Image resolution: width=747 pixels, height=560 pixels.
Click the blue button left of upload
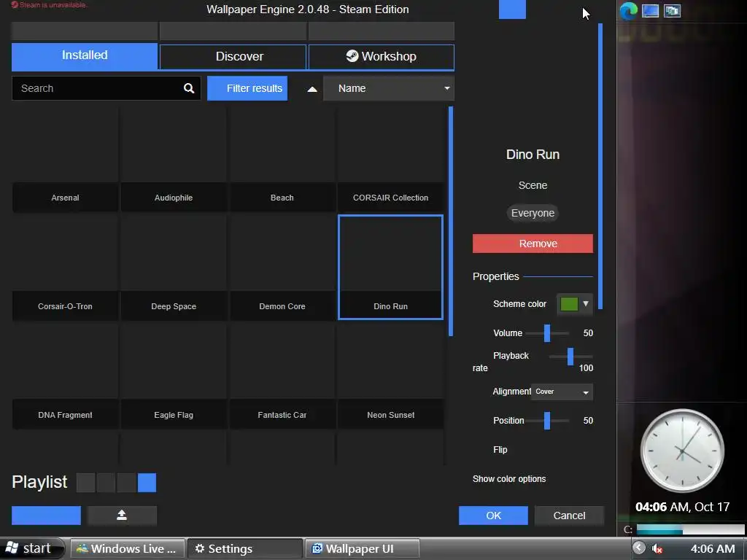point(46,516)
